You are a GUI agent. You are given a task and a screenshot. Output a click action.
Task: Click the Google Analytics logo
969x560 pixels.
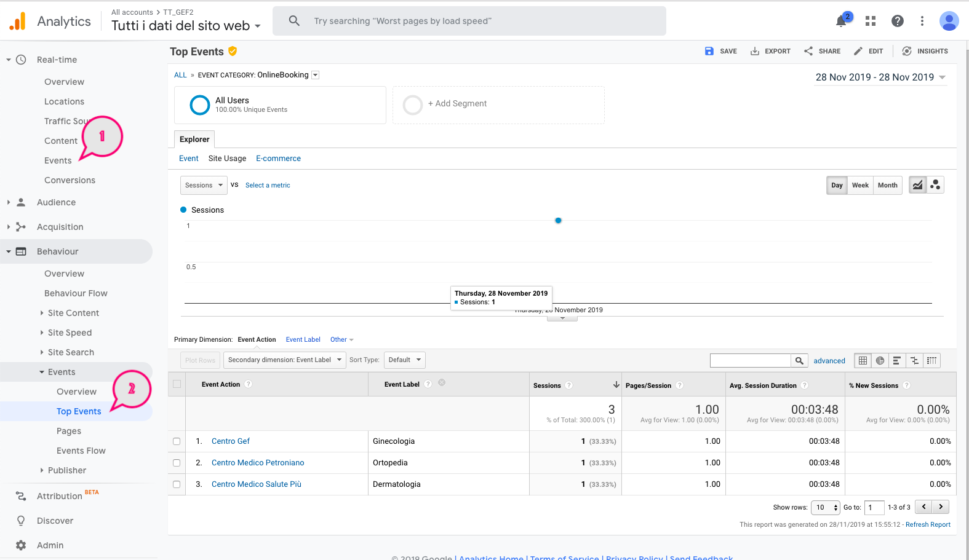18,21
